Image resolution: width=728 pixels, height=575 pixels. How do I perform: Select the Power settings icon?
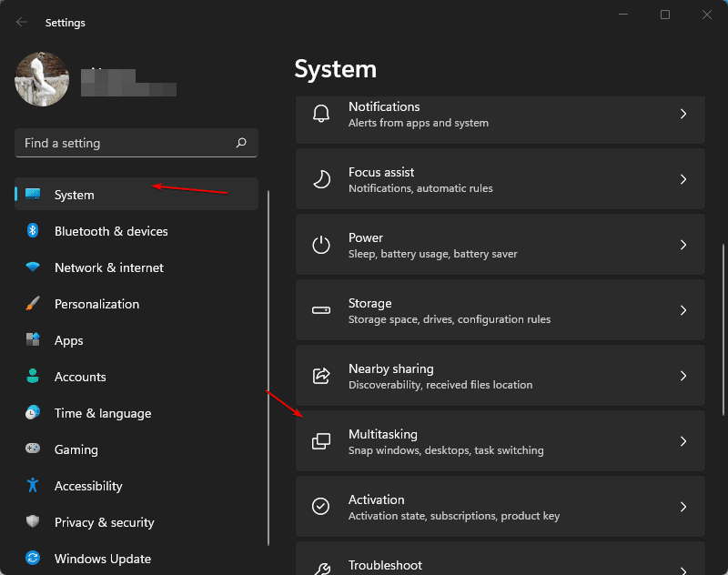click(x=320, y=245)
